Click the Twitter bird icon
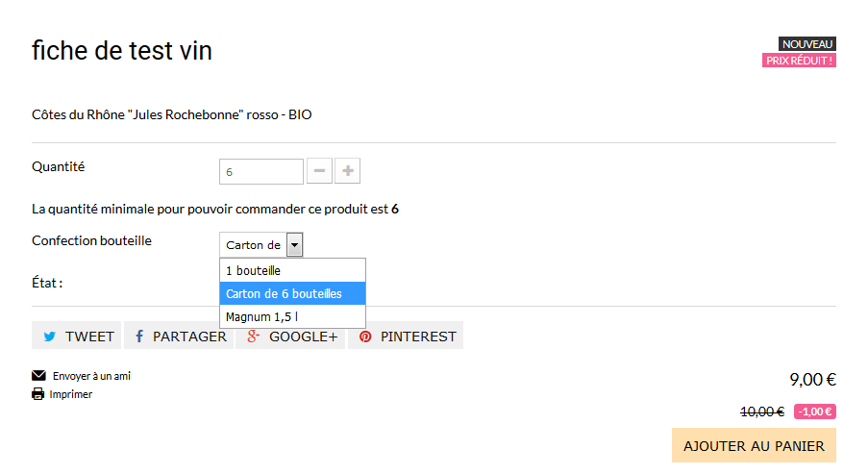The image size is (868, 474). pyautogui.click(x=49, y=337)
